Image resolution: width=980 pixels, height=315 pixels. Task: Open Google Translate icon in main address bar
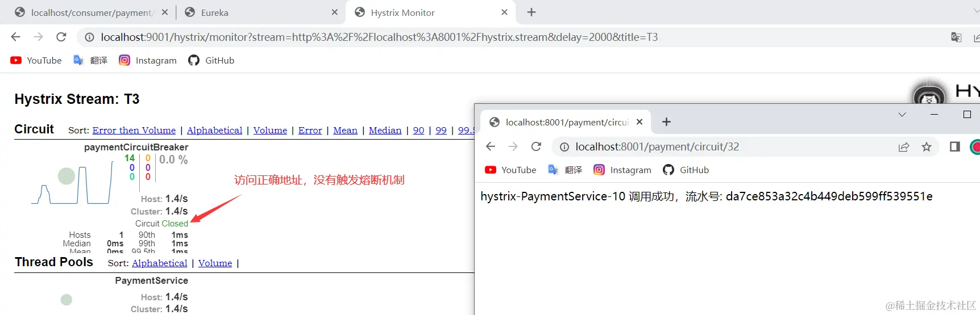click(956, 37)
